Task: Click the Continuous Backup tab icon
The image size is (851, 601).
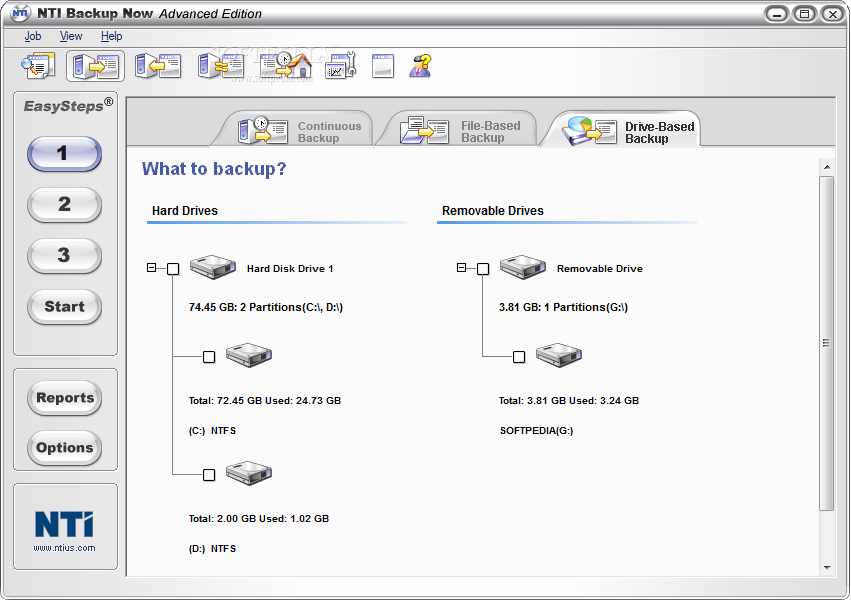Action: pyautogui.click(x=263, y=130)
